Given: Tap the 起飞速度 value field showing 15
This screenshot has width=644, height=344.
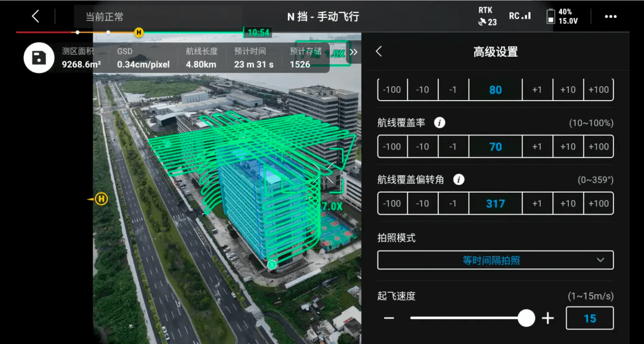Looking at the screenshot, I should [x=590, y=318].
